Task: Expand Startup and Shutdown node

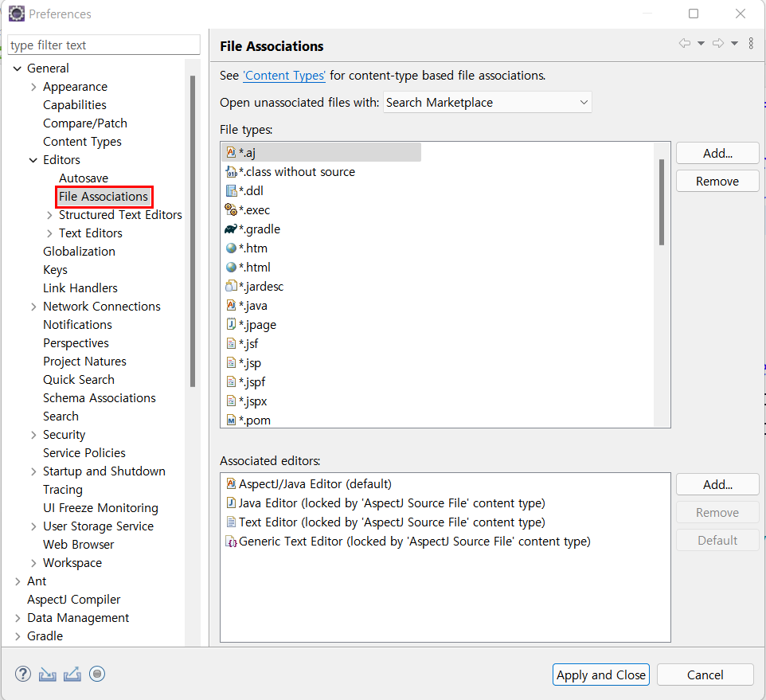Action: pyautogui.click(x=33, y=471)
